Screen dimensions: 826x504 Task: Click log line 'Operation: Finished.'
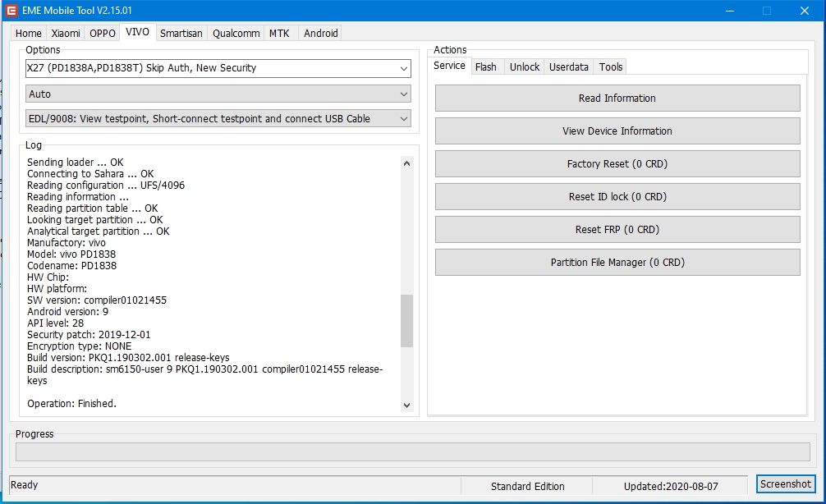coord(71,404)
